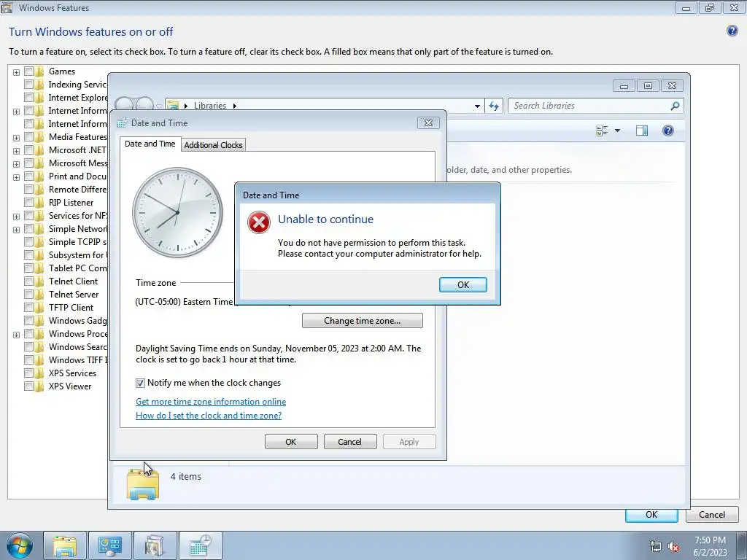
Task: Click the refresh icon beside address bar
Action: 494,106
